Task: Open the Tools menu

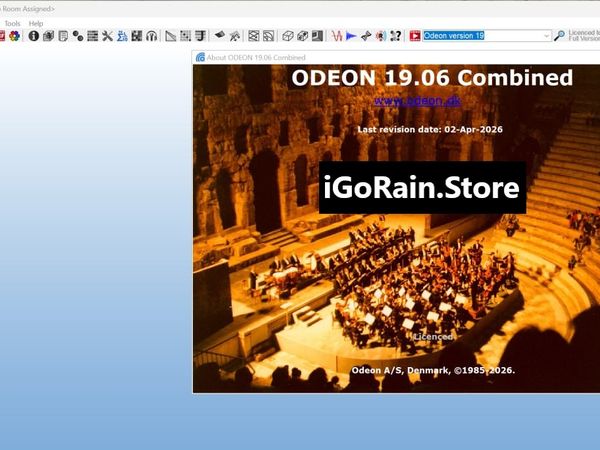Action: 12,23
